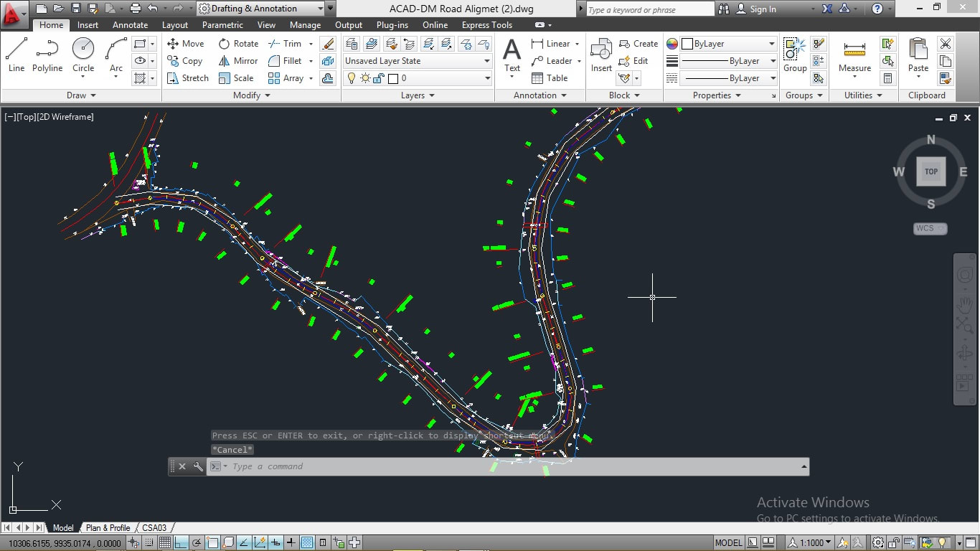Viewport: 980px width, 551px height.
Task: Click Create block tool
Action: coord(639,44)
